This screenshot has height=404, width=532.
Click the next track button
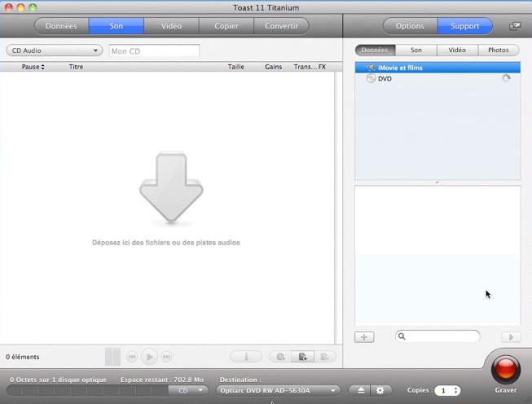tap(166, 357)
